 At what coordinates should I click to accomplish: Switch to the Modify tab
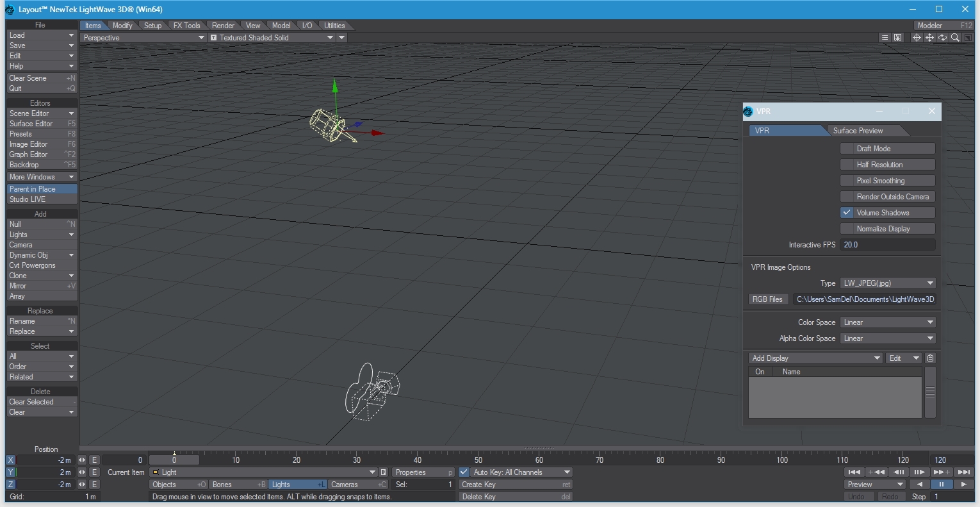(122, 26)
